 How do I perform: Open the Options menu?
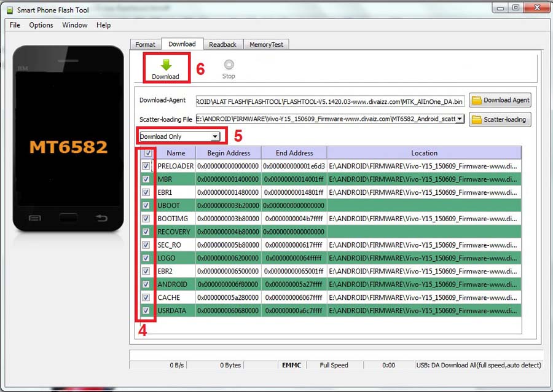coord(41,25)
